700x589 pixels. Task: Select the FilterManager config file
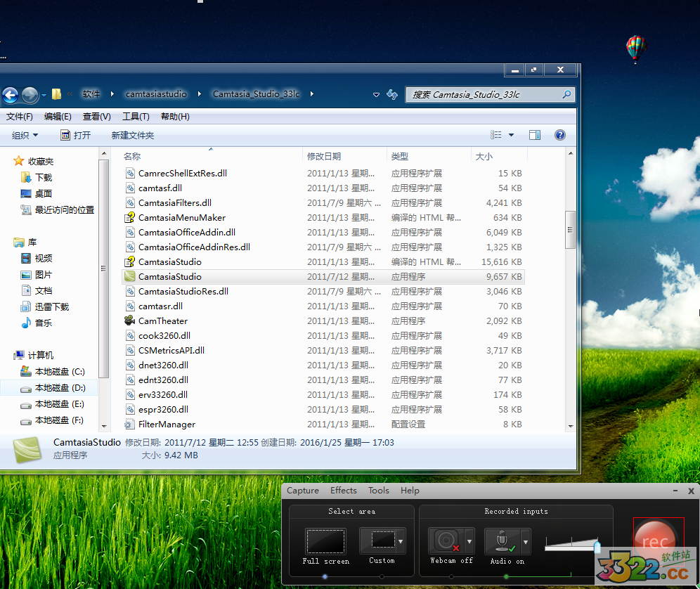[x=167, y=425]
